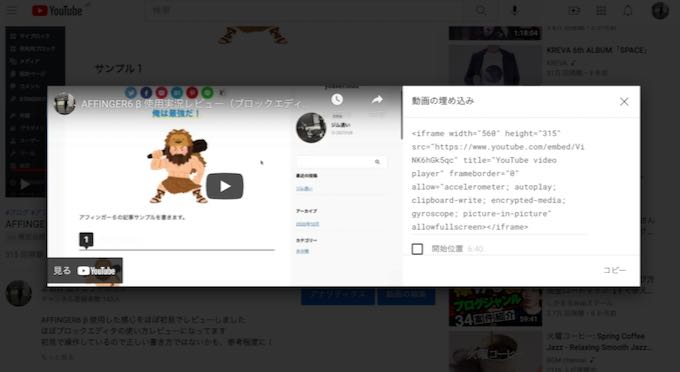
Task: Go to YouTube home via logo
Action: (57, 10)
